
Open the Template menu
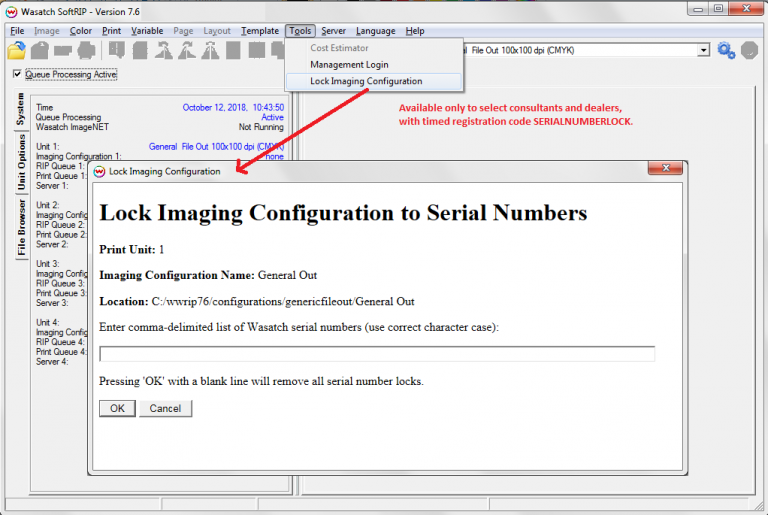point(260,31)
